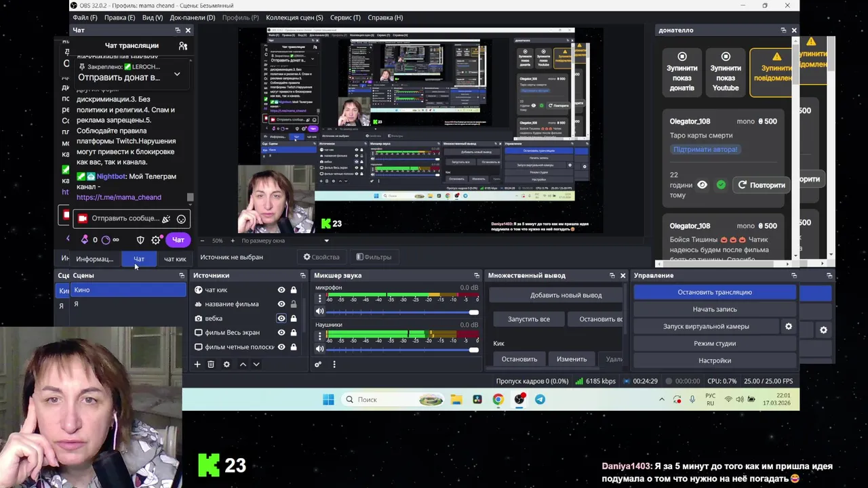Image resolution: width=868 pixels, height=488 pixels.
Task: Open source properties gear in Источники toolbar
Action: (226, 364)
